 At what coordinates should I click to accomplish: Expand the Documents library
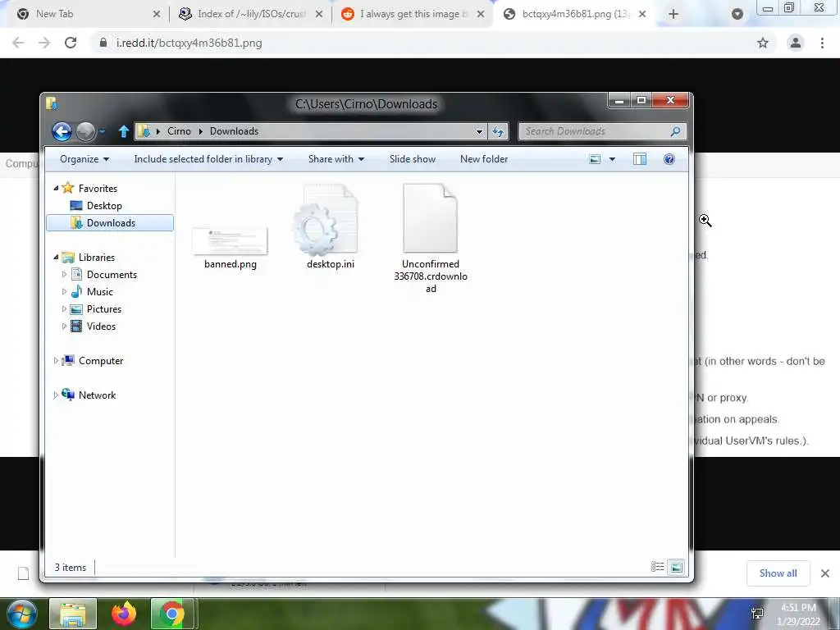coord(64,274)
